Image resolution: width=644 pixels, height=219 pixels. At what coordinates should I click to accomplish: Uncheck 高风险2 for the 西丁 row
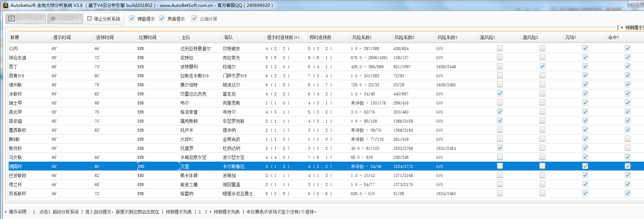542,66
